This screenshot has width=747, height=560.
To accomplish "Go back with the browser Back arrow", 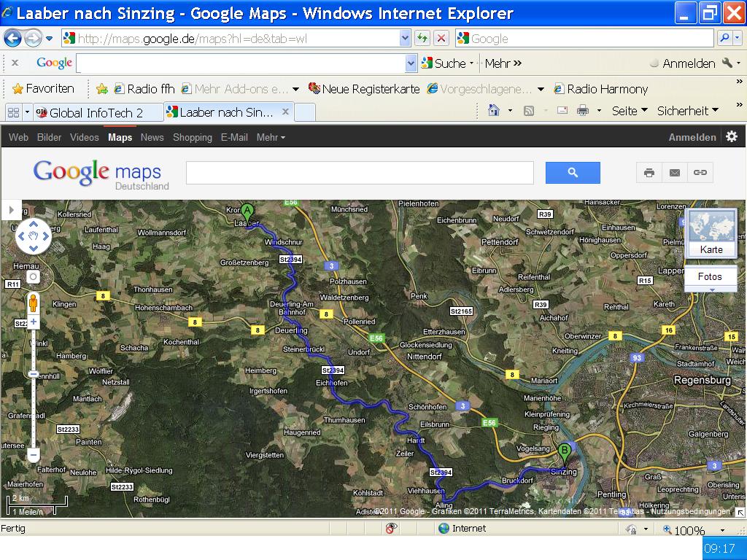I will (x=13, y=38).
